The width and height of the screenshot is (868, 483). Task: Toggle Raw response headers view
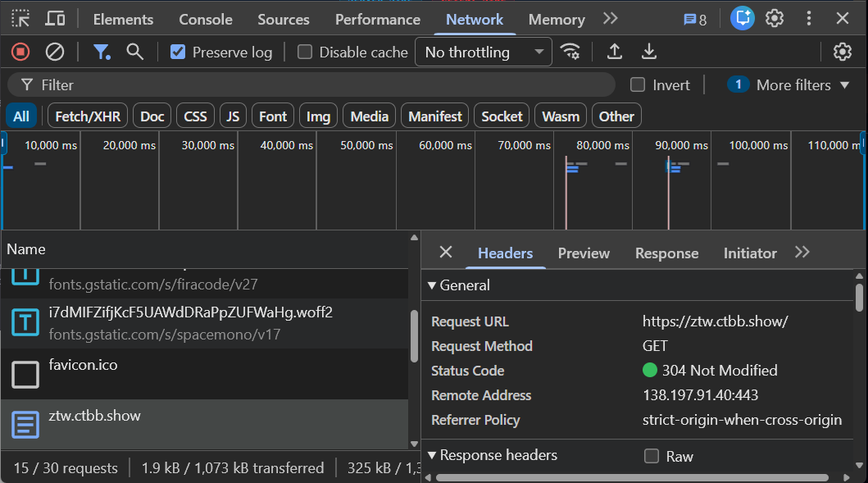click(x=651, y=456)
